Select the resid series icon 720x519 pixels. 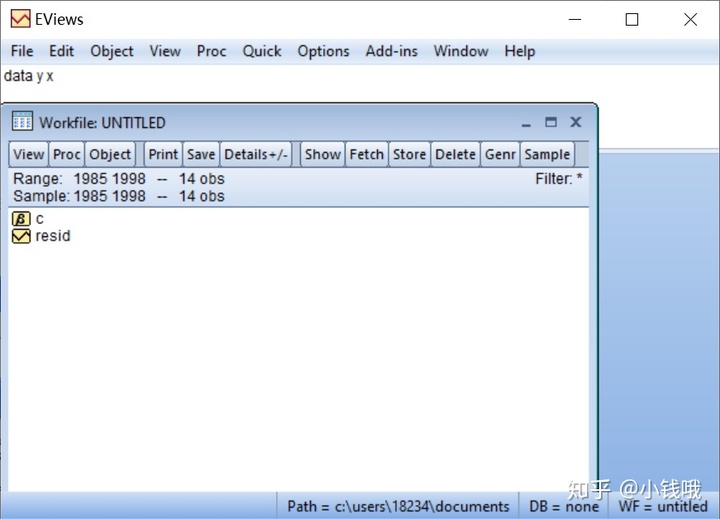21,236
